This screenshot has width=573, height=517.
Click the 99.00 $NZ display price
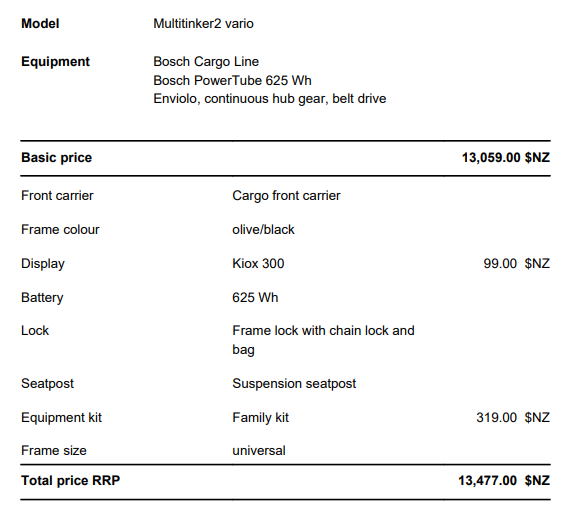click(516, 263)
